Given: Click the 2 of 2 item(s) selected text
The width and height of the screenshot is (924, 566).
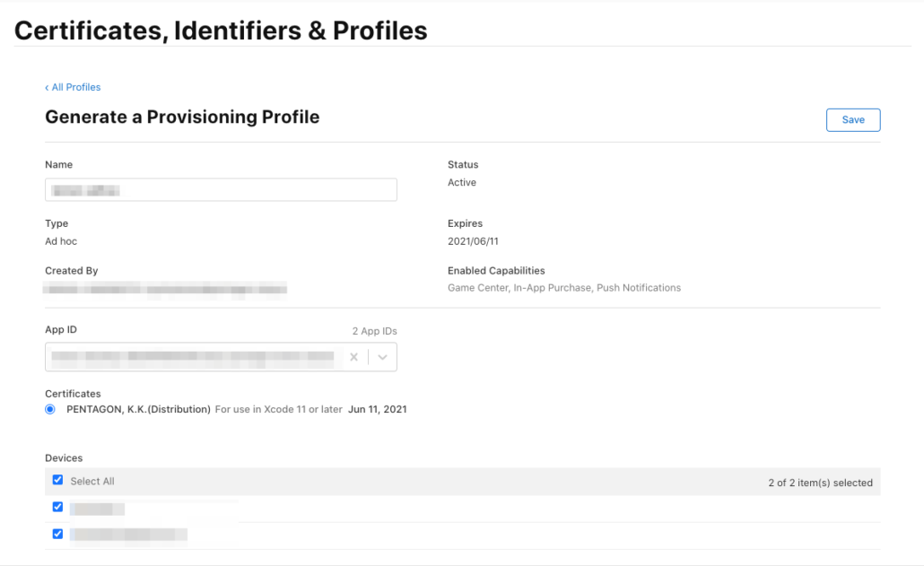Looking at the screenshot, I should 820,483.
